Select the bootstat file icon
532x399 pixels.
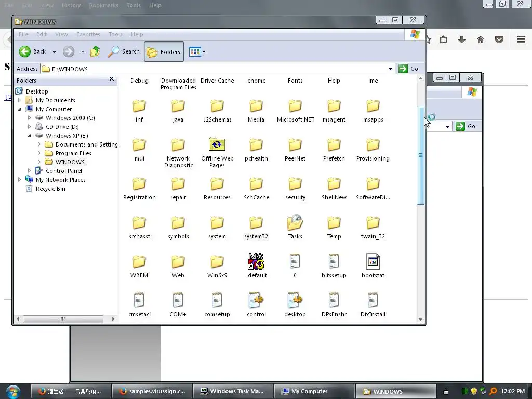click(373, 262)
